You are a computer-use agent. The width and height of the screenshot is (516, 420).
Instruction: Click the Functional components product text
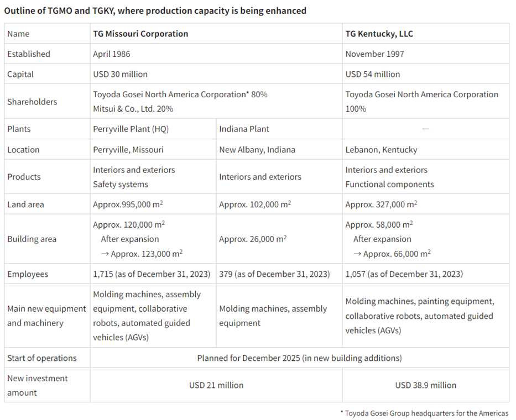pyautogui.click(x=389, y=184)
